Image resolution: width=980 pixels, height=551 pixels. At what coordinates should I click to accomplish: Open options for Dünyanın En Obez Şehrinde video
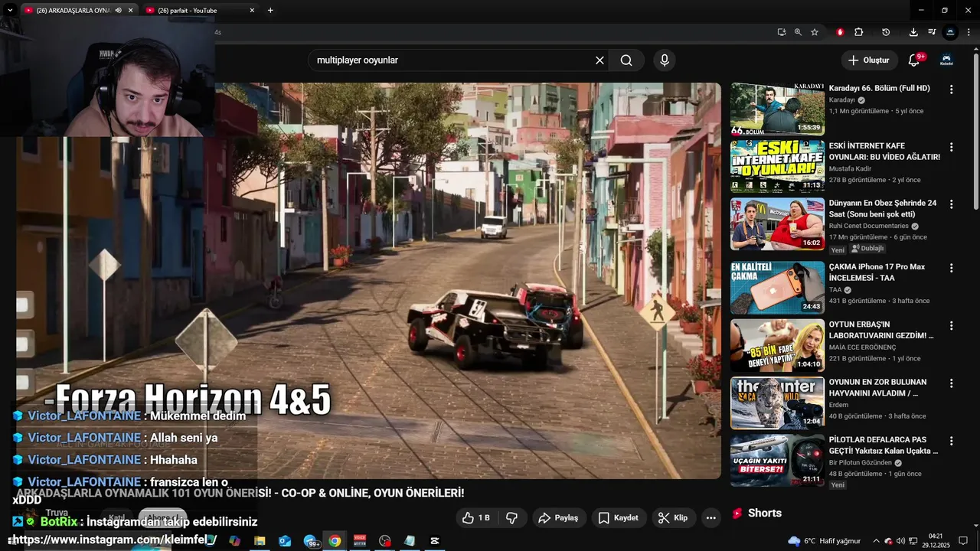click(x=952, y=204)
